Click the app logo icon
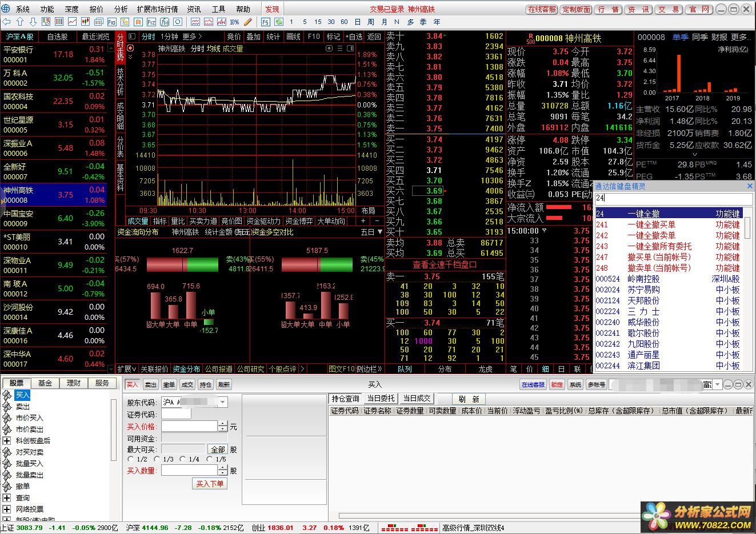Image resolution: width=756 pixels, height=534 pixels. tap(6, 9)
